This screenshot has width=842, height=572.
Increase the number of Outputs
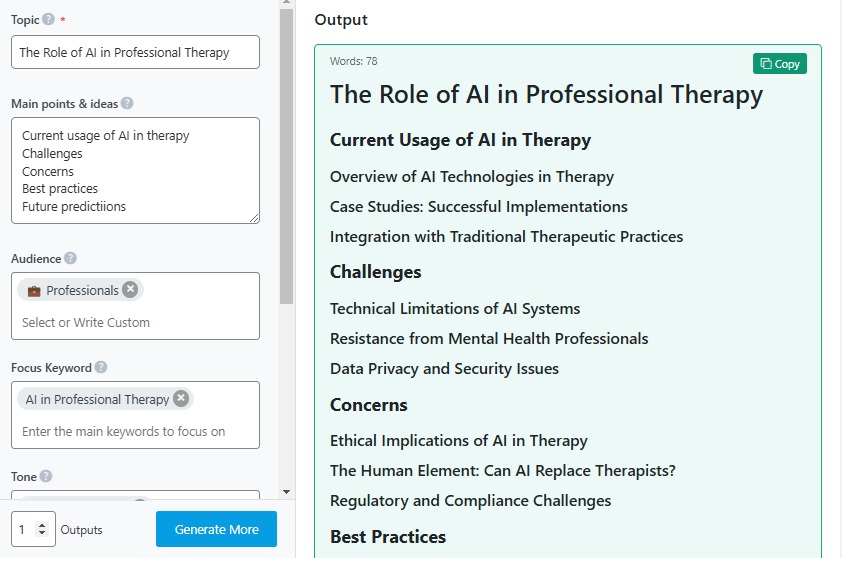point(42,525)
